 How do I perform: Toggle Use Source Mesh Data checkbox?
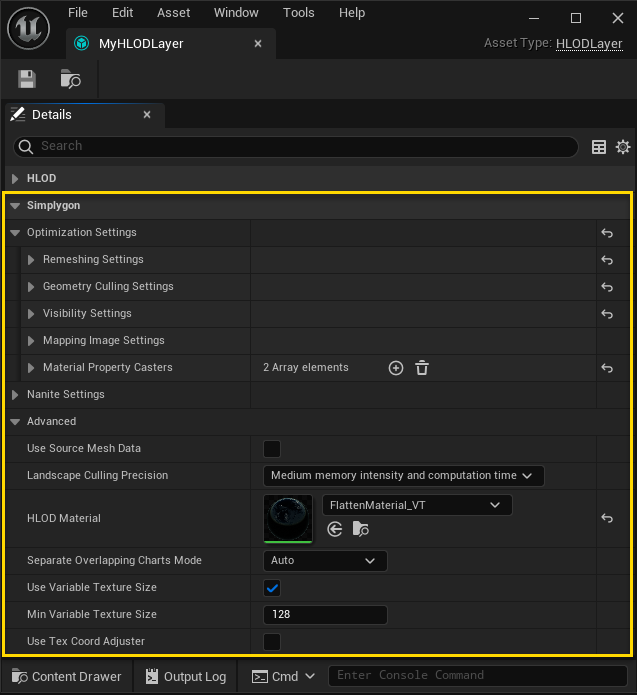272,449
